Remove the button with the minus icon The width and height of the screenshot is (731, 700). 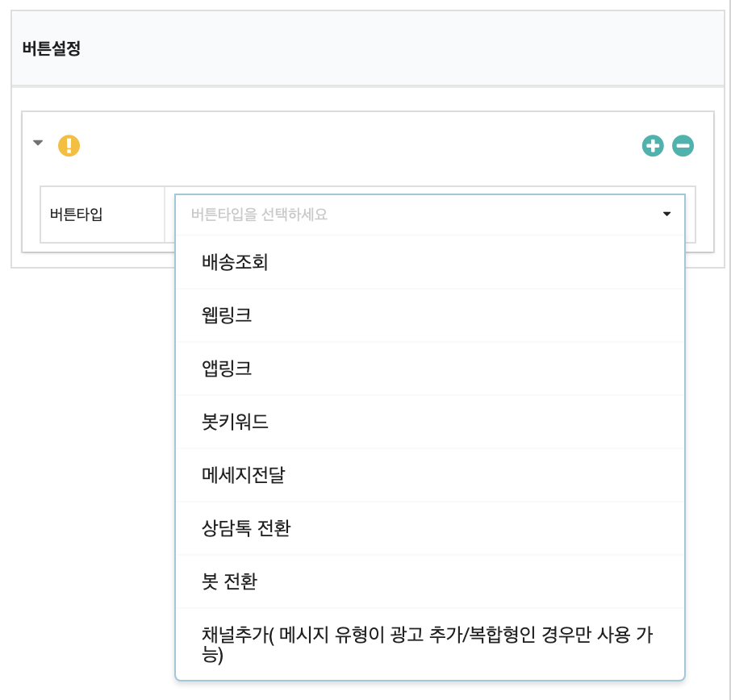coord(683,146)
